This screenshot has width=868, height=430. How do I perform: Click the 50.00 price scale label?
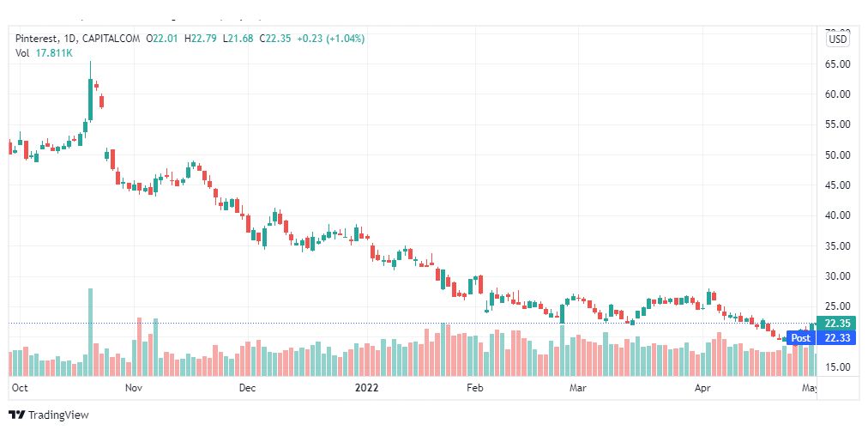coord(837,155)
